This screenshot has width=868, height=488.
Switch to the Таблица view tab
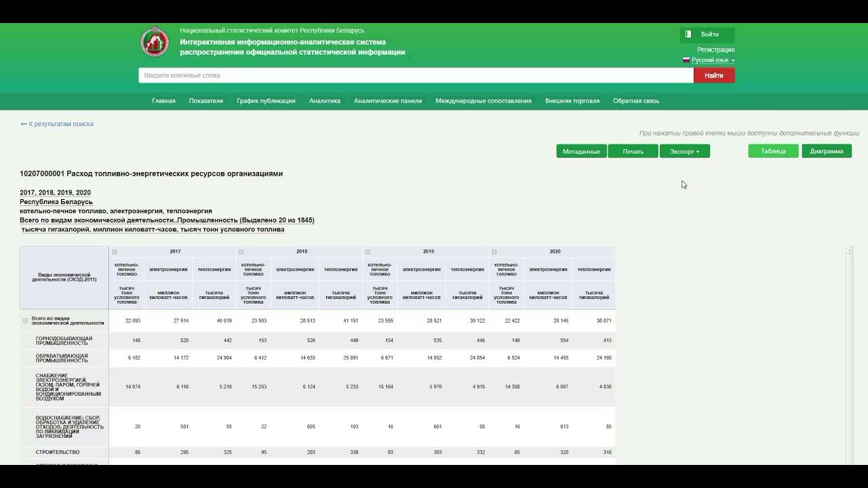[773, 151]
